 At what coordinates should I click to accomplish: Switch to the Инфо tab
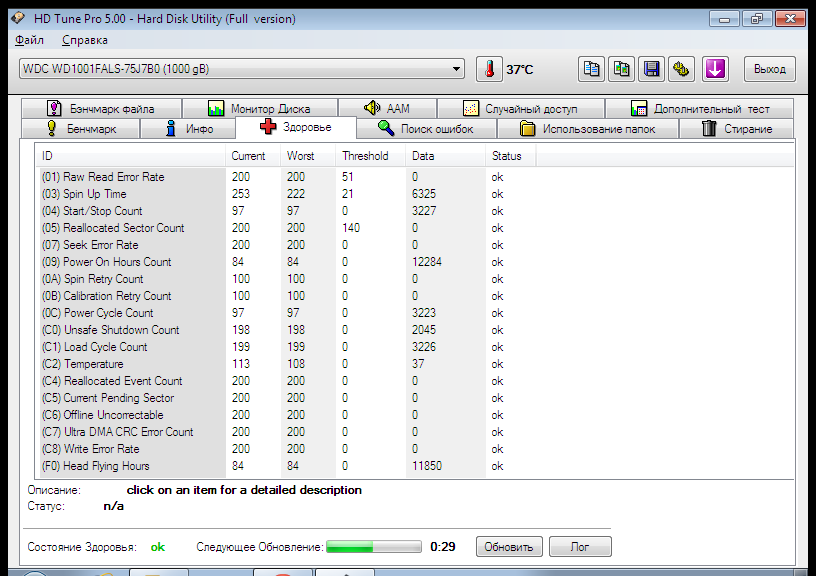(x=188, y=129)
